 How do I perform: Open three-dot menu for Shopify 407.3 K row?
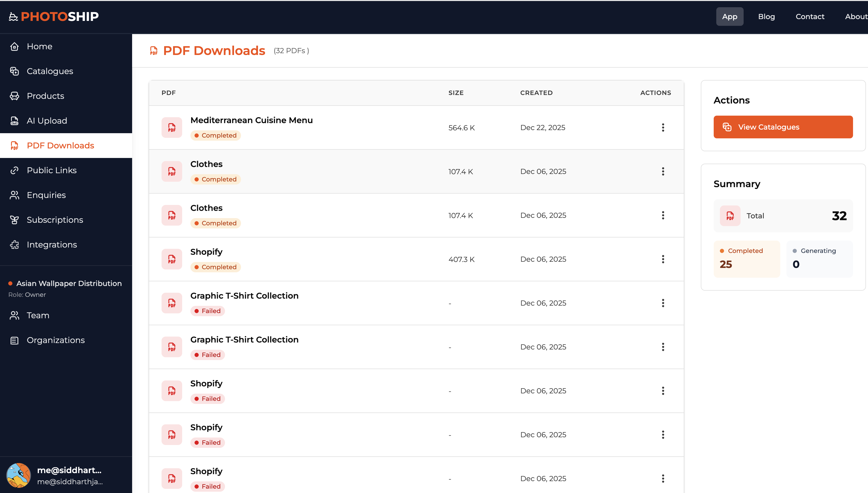(x=663, y=259)
